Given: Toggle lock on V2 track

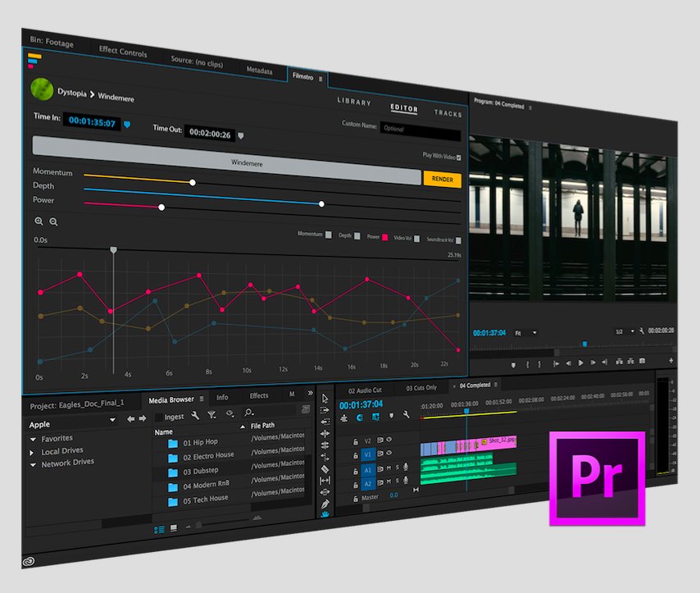Looking at the screenshot, I should (x=356, y=442).
